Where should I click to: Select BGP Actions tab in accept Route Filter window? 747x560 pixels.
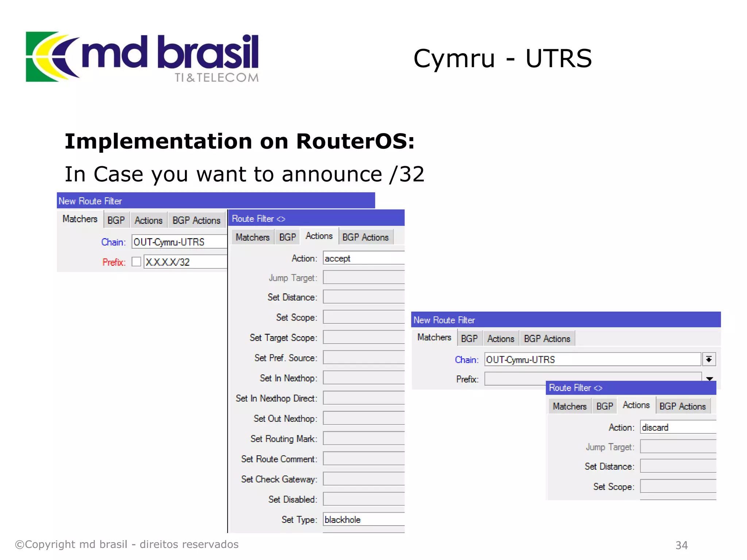[x=365, y=237]
